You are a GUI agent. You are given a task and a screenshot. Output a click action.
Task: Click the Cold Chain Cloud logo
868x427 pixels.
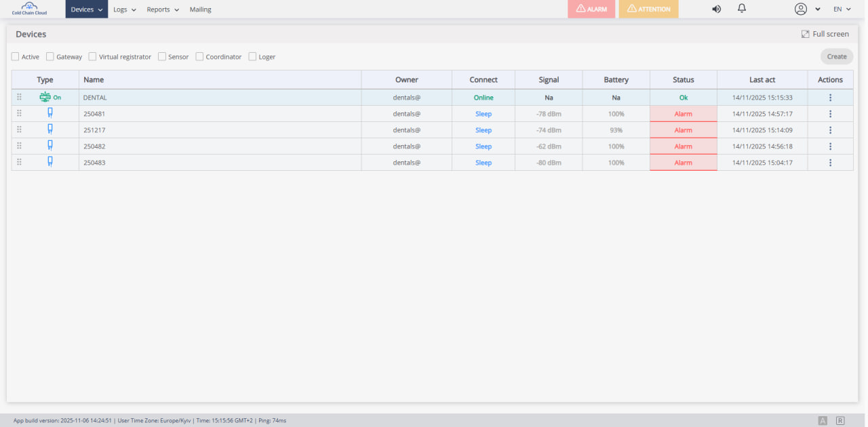[x=29, y=9]
